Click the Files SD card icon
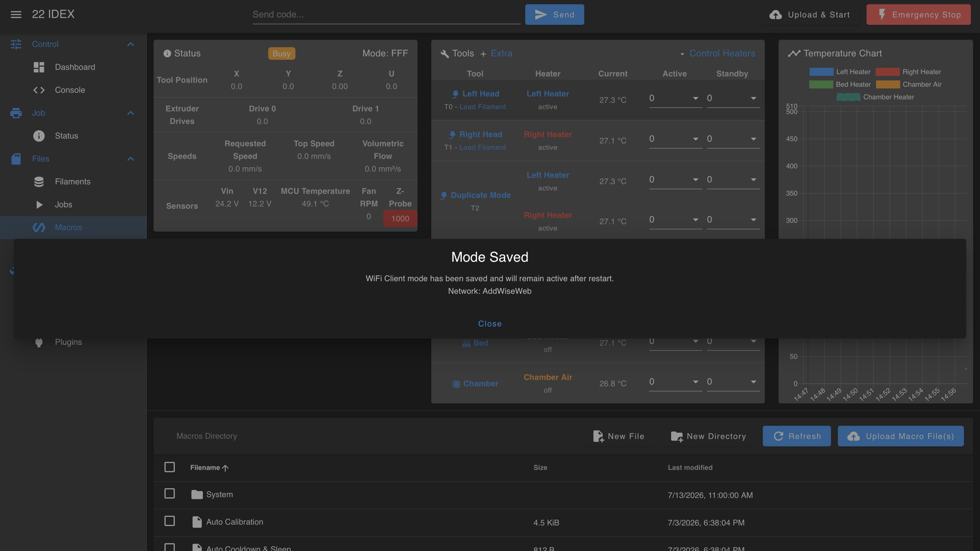Screen dimensions: 980x551 click(16, 159)
